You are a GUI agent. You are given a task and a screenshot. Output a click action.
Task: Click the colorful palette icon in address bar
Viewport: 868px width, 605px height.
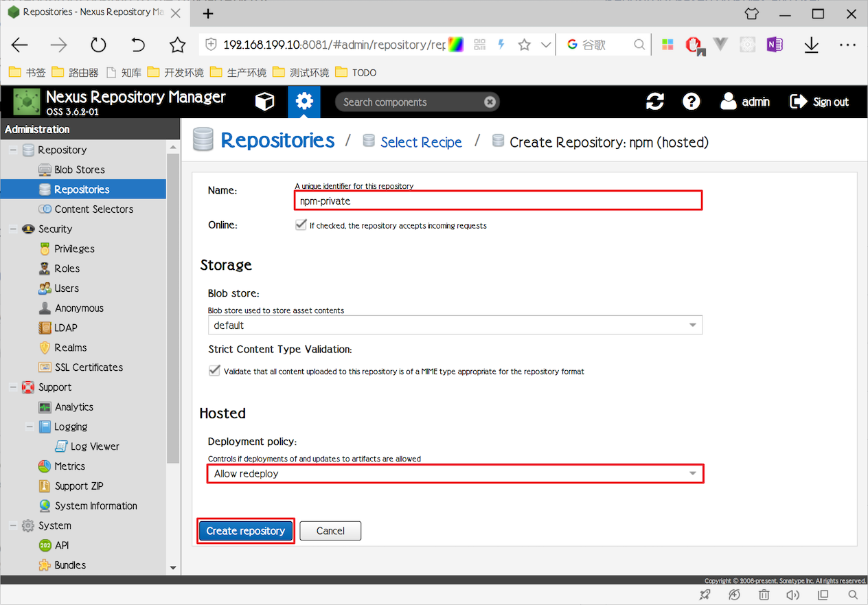(x=456, y=45)
